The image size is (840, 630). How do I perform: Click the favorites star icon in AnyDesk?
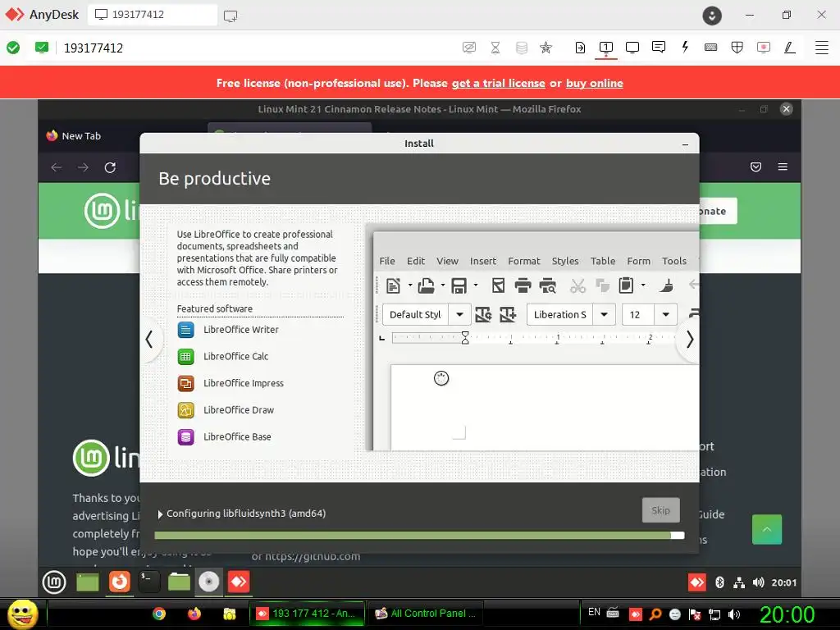pyautogui.click(x=546, y=48)
